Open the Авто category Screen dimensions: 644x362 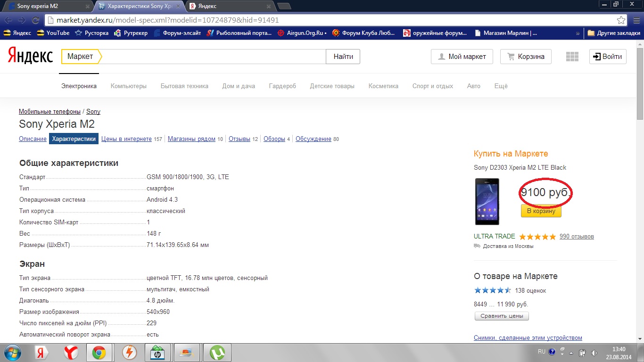[474, 86]
